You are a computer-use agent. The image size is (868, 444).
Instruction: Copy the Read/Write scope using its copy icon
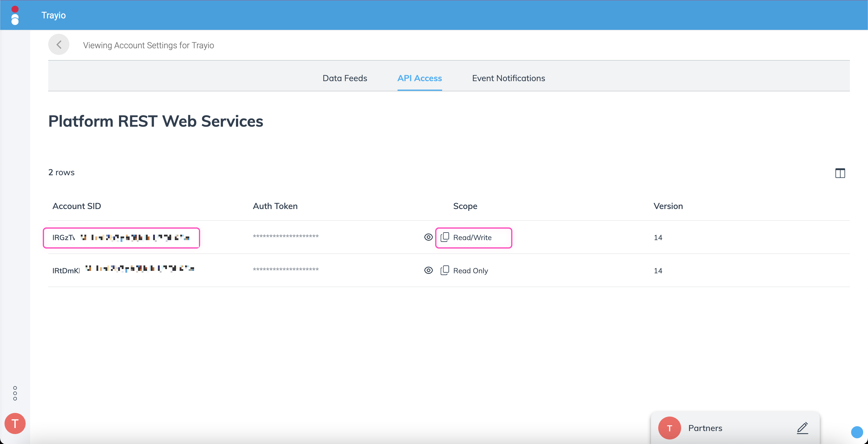click(445, 237)
